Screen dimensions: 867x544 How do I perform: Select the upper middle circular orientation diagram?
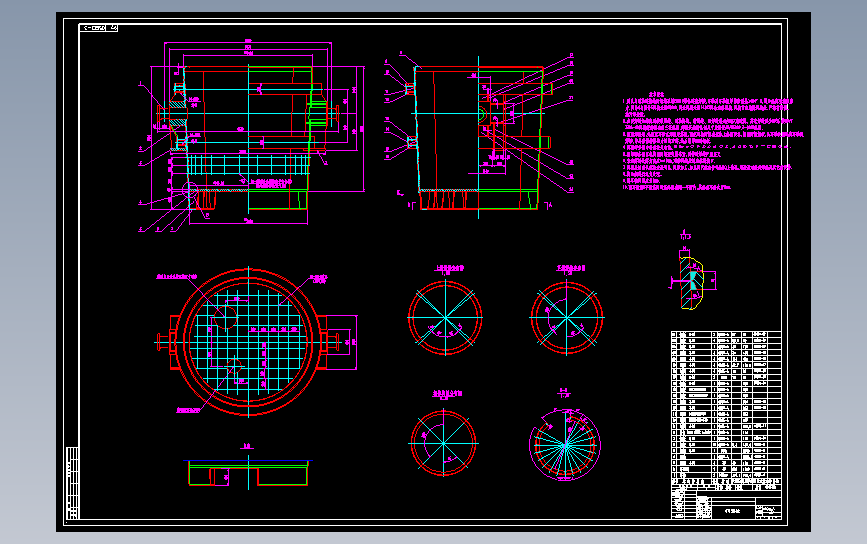click(445, 317)
